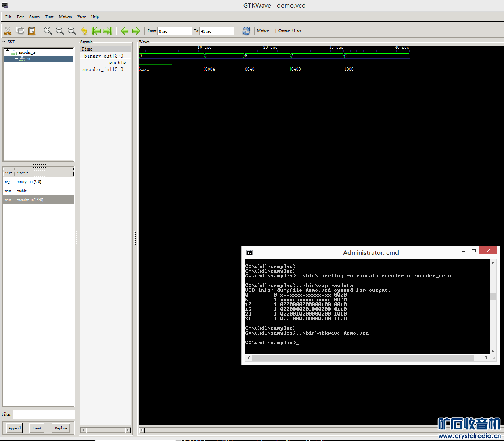The height and width of the screenshot is (441, 504).
Task: Select the enable wire in the SST signal list
Action: pos(38,191)
